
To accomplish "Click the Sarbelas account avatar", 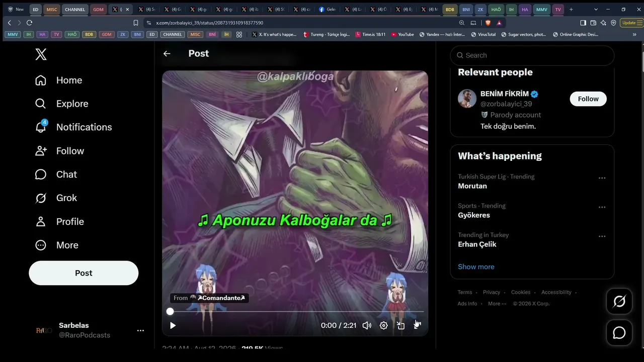I will (44, 330).
